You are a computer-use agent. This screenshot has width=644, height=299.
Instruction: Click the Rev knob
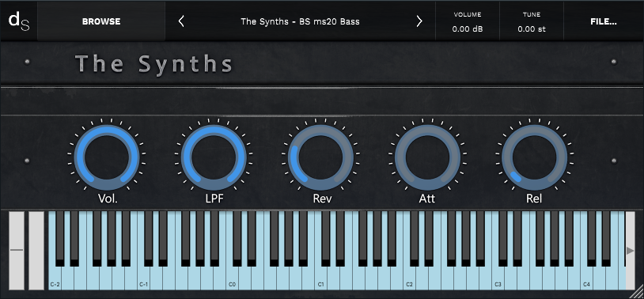point(320,157)
